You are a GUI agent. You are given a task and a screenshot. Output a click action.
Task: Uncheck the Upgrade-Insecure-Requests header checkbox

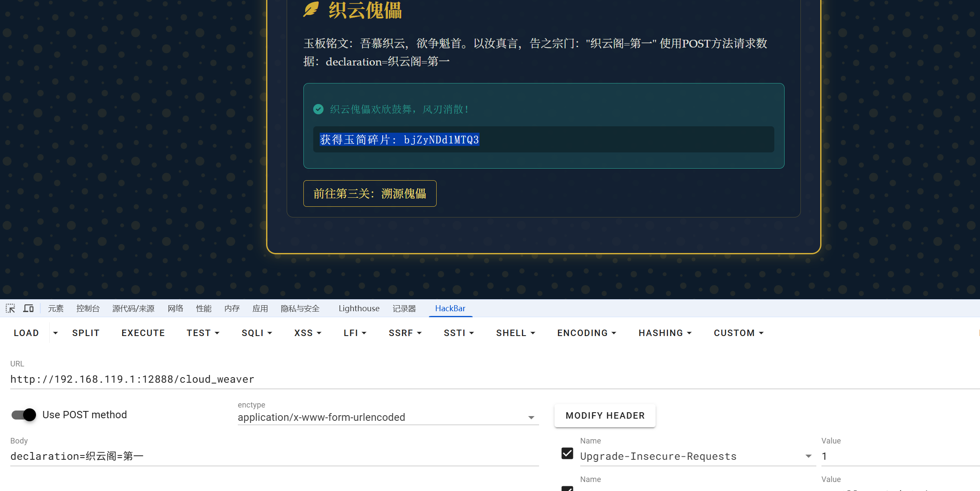coord(567,453)
